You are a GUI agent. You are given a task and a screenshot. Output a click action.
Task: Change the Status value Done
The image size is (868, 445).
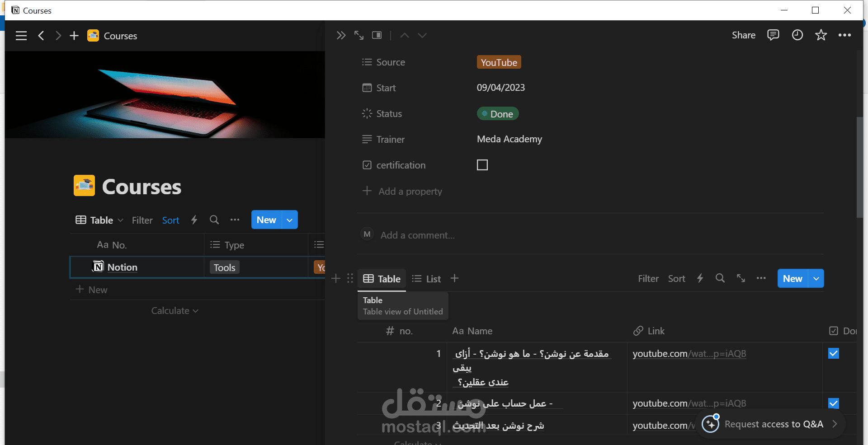click(x=498, y=114)
